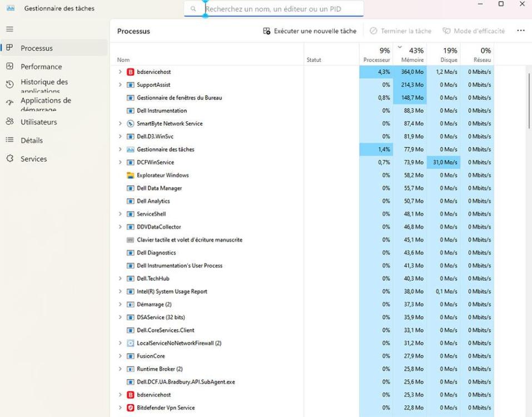Click Exécuter une nouvelle tâche button
This screenshot has height=417, width=532.
point(310,31)
